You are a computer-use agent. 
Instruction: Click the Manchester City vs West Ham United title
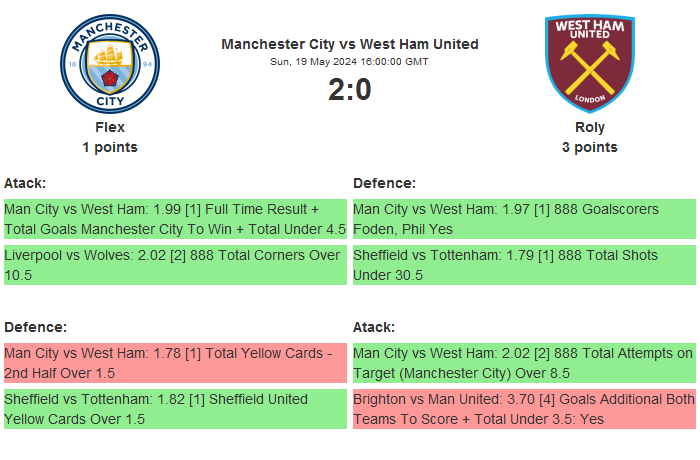coord(350,44)
